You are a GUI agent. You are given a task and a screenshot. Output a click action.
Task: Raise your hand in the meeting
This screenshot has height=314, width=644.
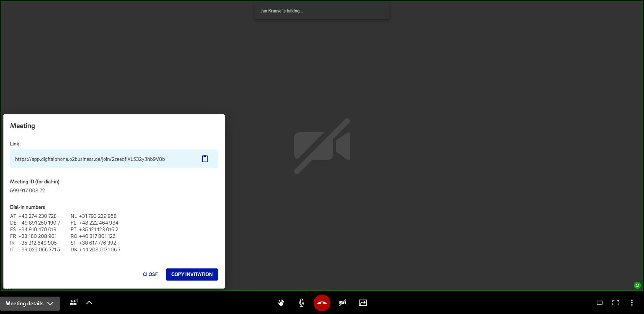pyautogui.click(x=281, y=303)
